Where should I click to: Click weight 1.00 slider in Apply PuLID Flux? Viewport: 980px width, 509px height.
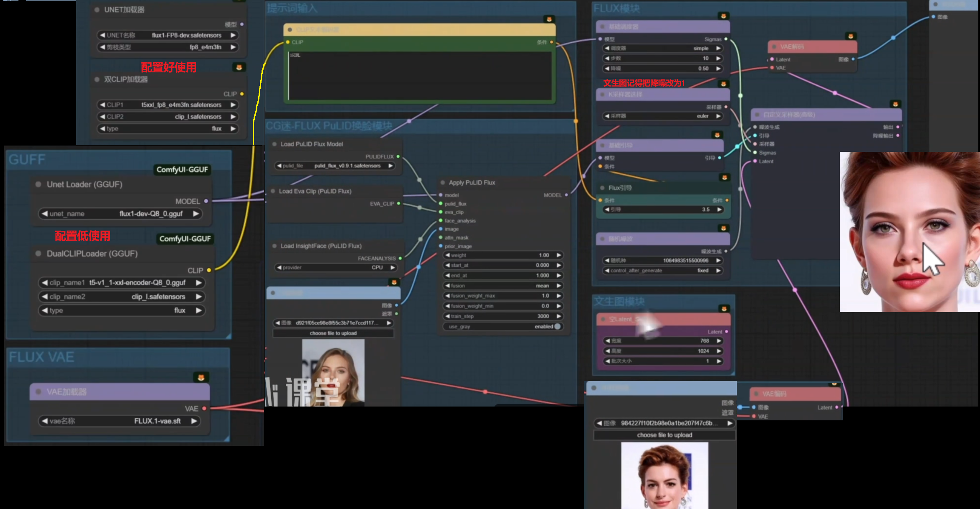tap(502, 255)
